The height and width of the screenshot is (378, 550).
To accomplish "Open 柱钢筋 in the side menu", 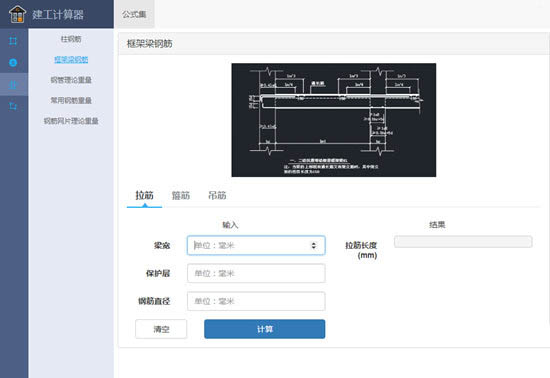I will coord(71,39).
